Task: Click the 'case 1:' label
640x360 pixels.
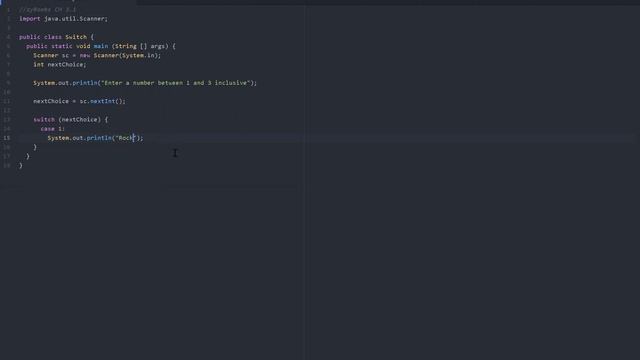Action: pos(52,129)
